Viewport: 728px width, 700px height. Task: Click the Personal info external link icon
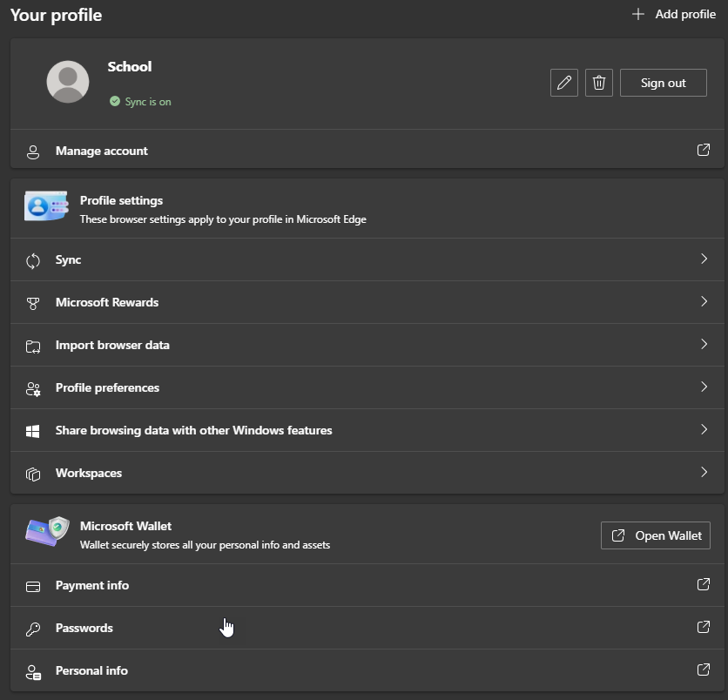[704, 670]
